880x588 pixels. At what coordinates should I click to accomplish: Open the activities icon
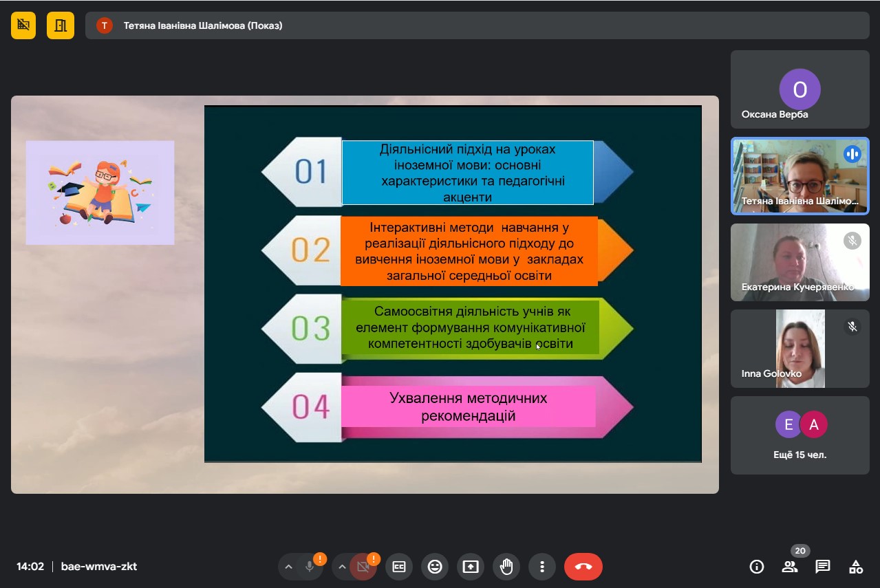[x=856, y=567]
